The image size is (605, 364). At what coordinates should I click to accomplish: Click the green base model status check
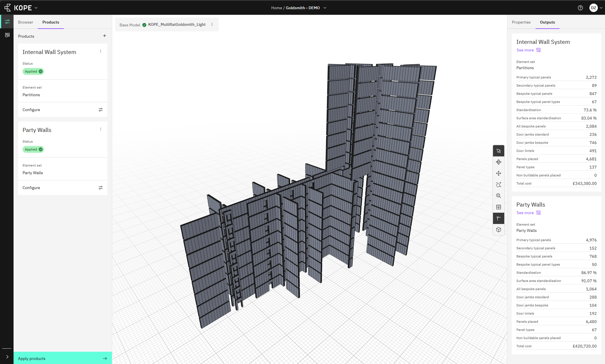(x=144, y=25)
